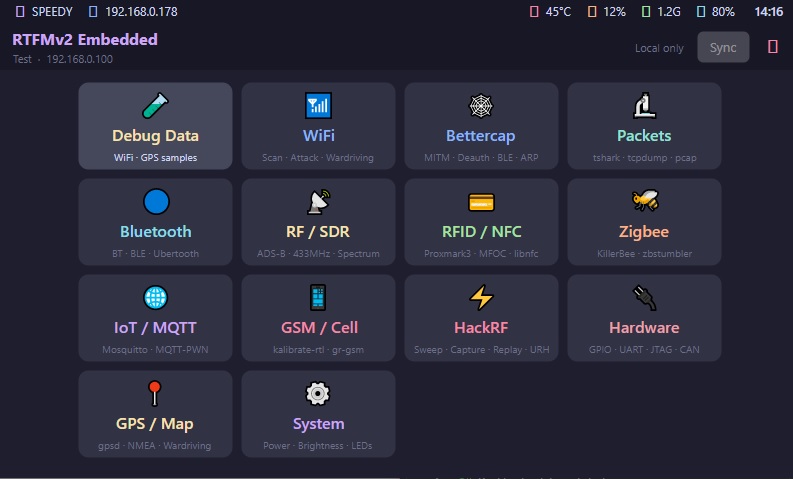
Task: Click 'MITM · Deauth · BLE · ARP' subtitle
Action: pos(481,158)
